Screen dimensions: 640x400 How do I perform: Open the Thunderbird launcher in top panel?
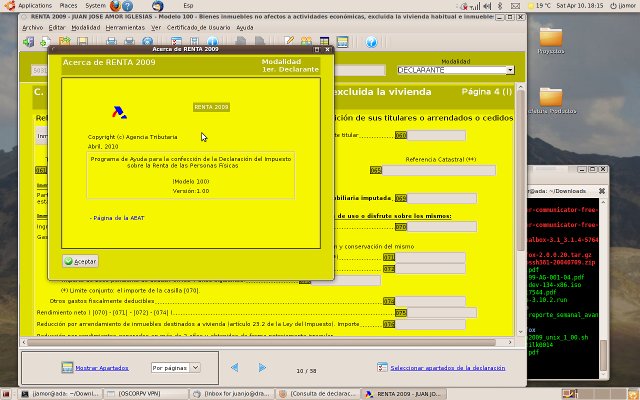point(158,6)
